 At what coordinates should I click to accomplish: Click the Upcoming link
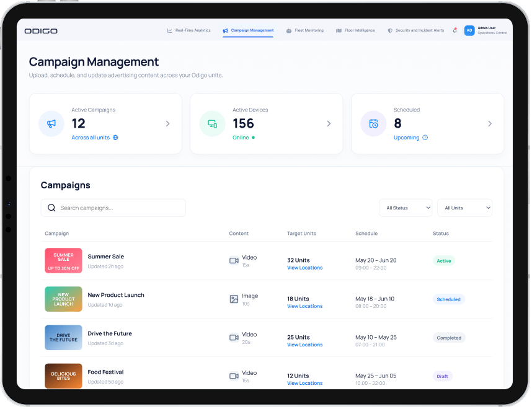(x=407, y=138)
